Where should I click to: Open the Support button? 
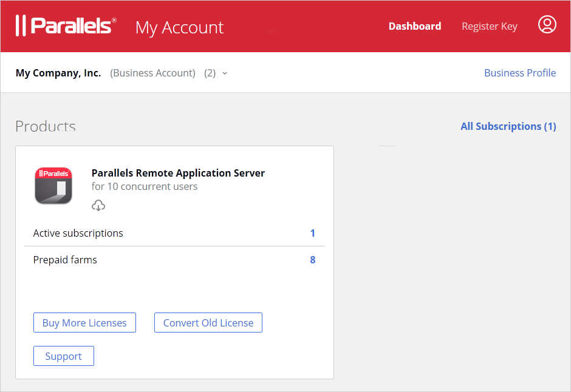click(64, 356)
